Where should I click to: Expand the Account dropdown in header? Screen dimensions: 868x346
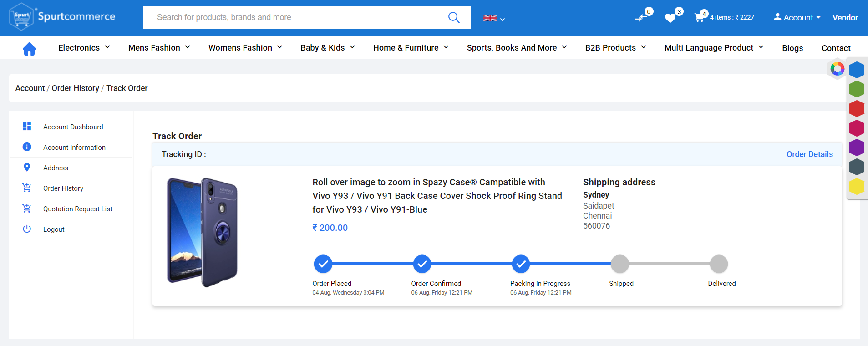[x=797, y=17]
